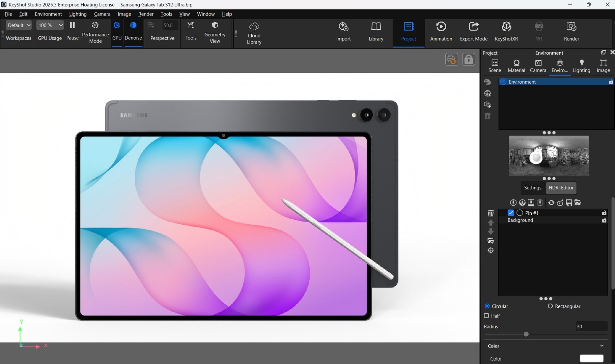The width and height of the screenshot is (615, 364).
Task: Enable the Half checkbox
Action: click(486, 316)
